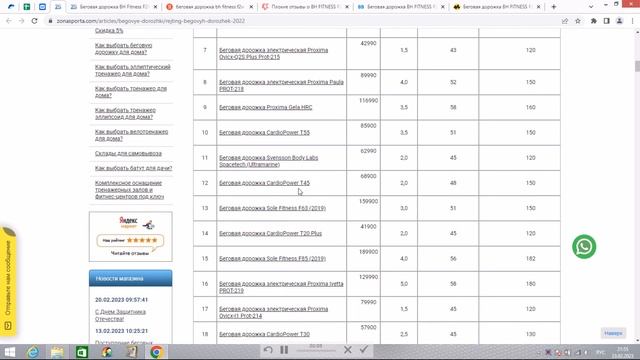This screenshot has width=640, height=360.
Task: Select weight value 182 in row 15
Action: [x=530, y=259]
